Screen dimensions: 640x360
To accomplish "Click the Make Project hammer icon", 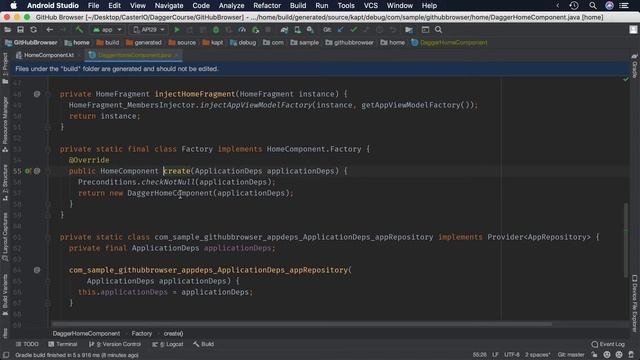I will (x=79, y=30).
